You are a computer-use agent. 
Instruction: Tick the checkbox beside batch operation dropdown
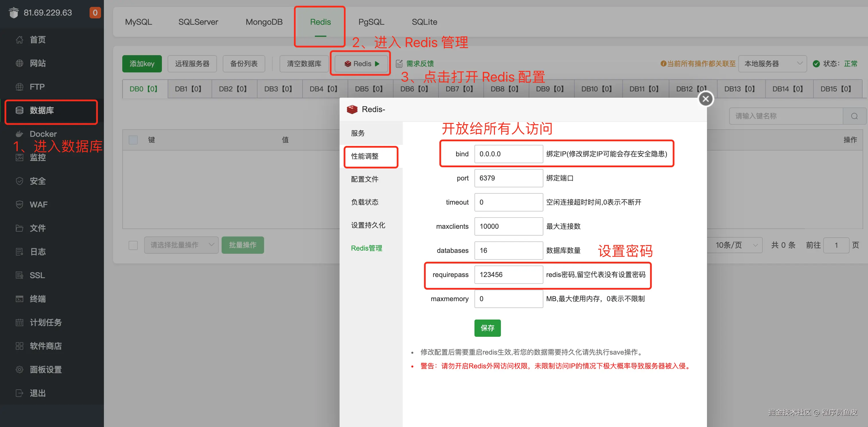133,245
